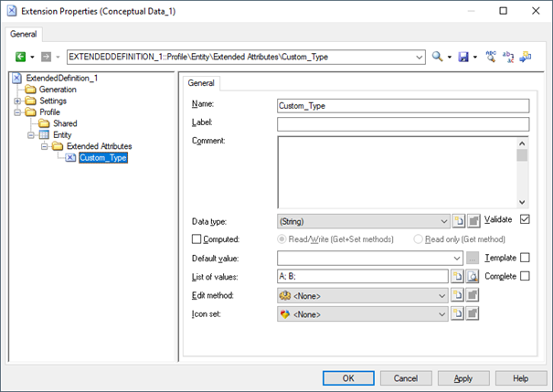Click the create icon beside List of values

click(x=458, y=276)
